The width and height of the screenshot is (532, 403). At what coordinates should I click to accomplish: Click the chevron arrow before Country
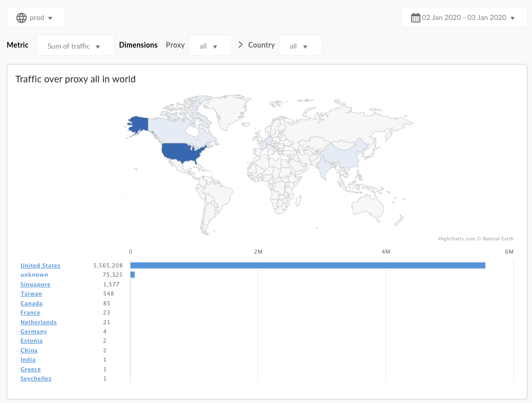pos(241,45)
